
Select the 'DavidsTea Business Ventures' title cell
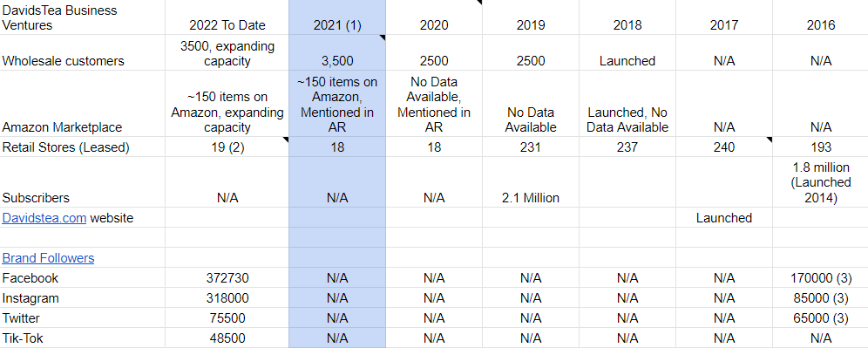83,17
